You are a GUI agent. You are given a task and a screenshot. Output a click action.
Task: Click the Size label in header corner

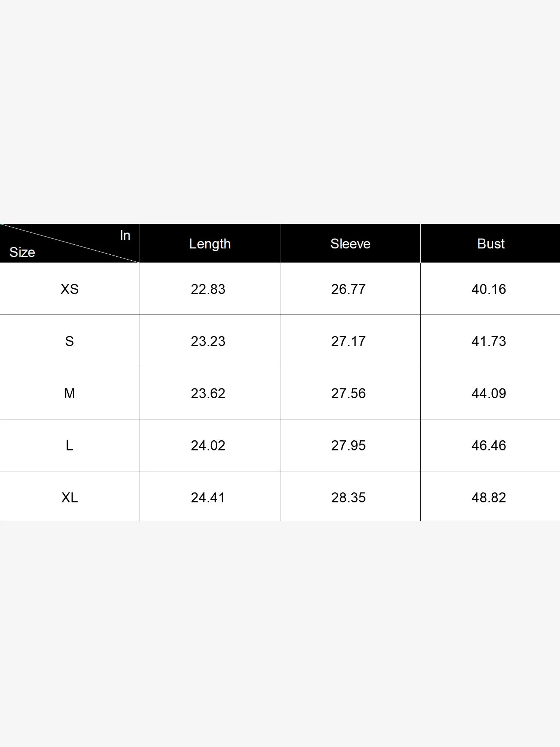tap(22, 252)
